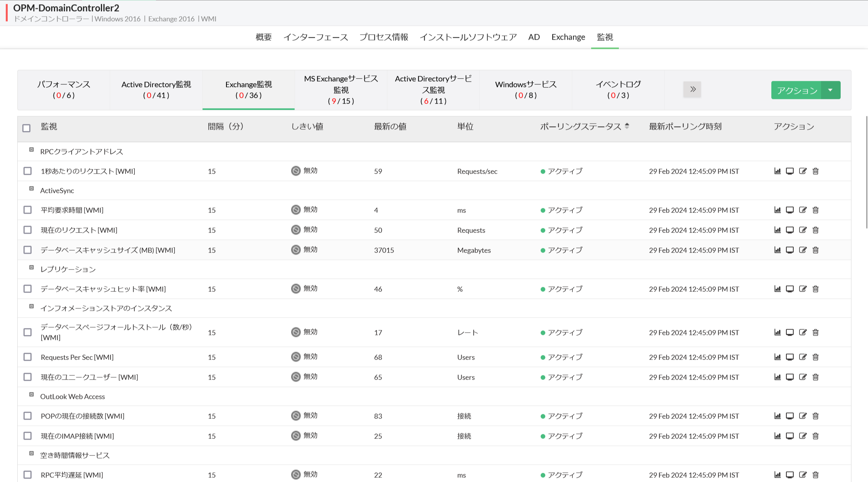Click the green アクション button
This screenshot has width=868, height=482.
coord(796,90)
